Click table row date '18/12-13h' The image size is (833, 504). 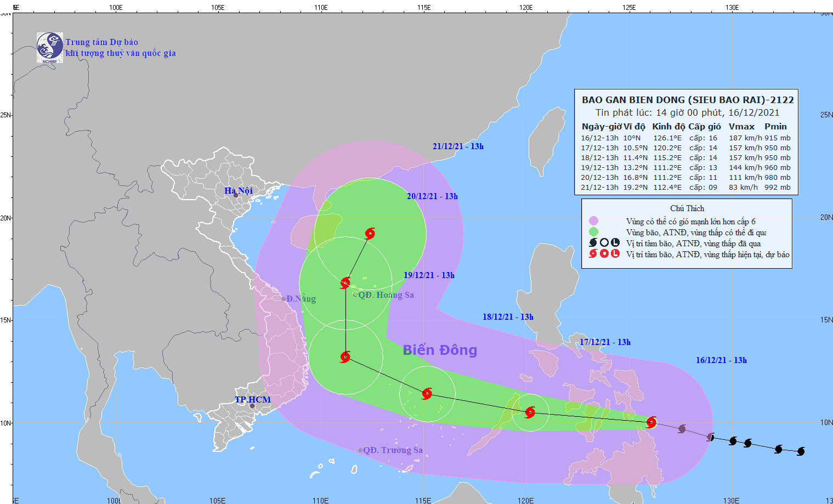click(x=599, y=158)
